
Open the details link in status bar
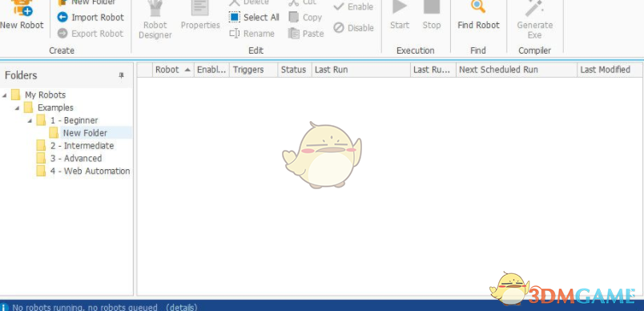point(181,307)
